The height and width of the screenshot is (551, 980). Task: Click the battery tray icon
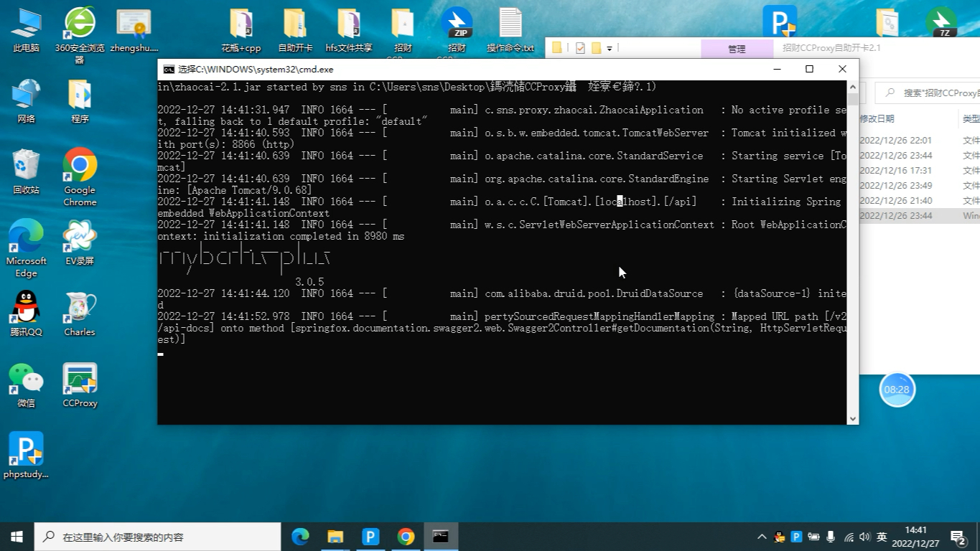tap(813, 537)
